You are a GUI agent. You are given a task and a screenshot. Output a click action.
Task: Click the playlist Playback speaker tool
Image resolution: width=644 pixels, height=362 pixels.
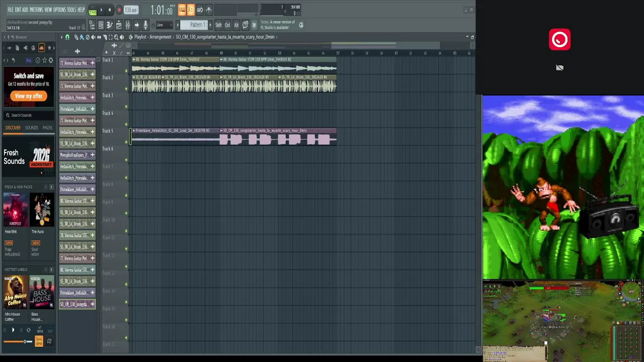[122, 37]
